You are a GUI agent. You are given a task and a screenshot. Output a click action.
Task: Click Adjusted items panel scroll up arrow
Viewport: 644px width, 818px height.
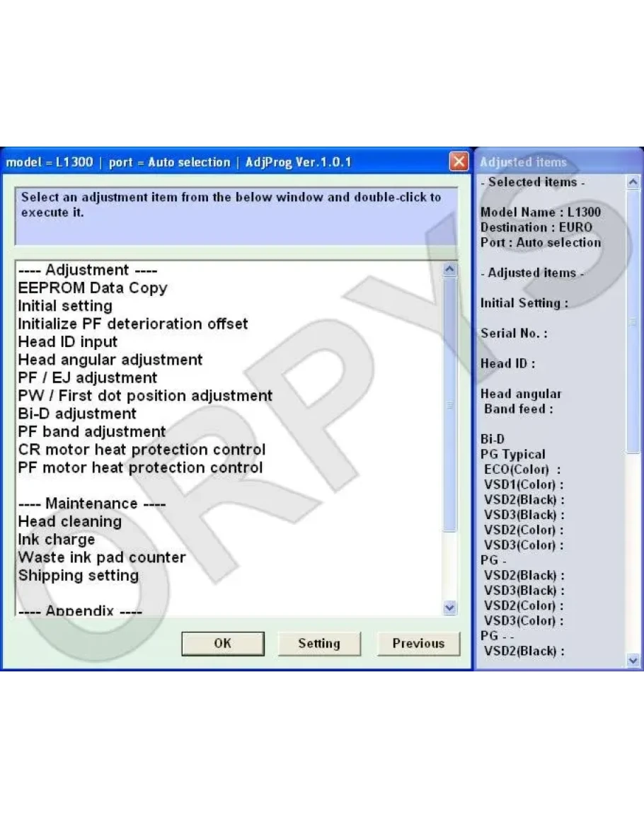click(633, 182)
